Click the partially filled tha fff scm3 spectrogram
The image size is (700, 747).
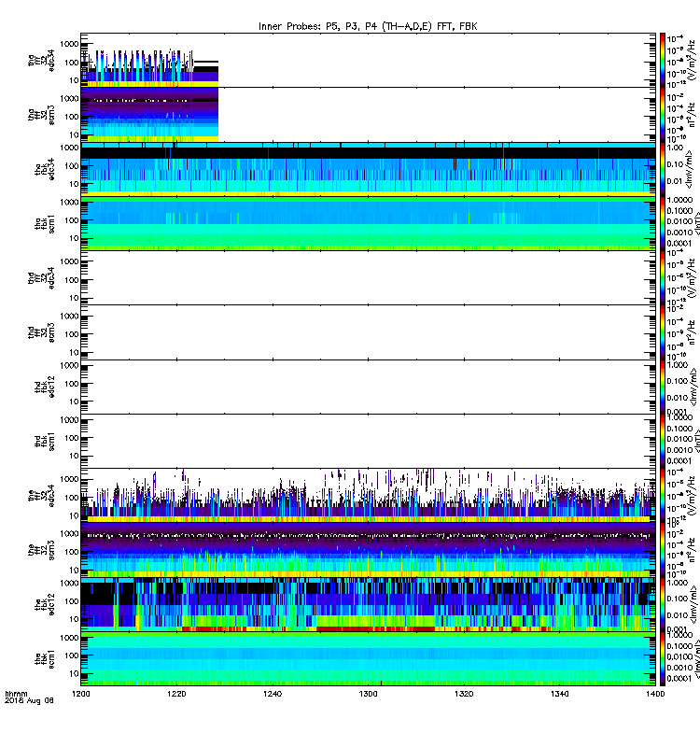point(149,114)
